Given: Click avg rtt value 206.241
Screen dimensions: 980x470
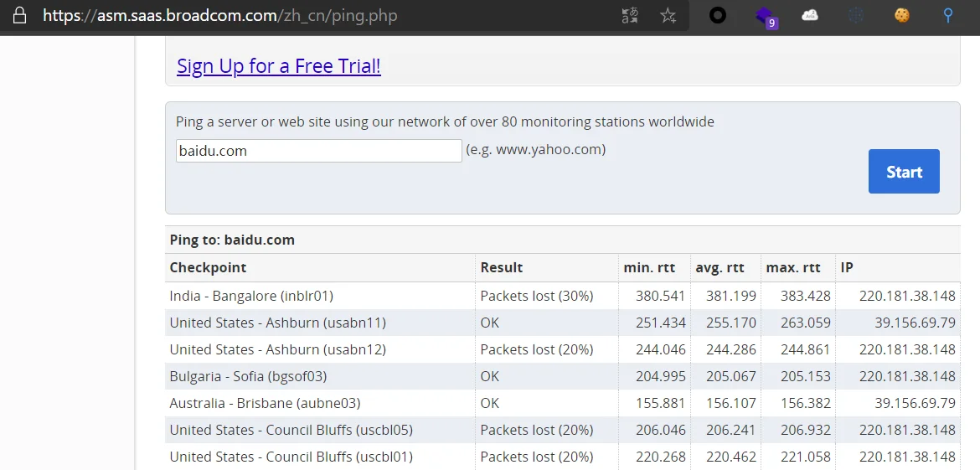Looking at the screenshot, I should click(731, 431).
